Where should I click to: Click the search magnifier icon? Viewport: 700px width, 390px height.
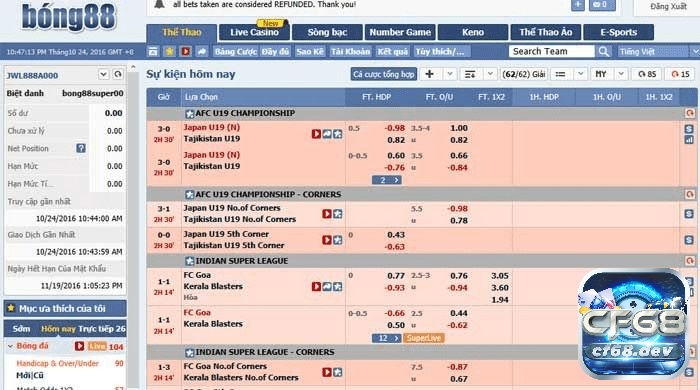604,51
